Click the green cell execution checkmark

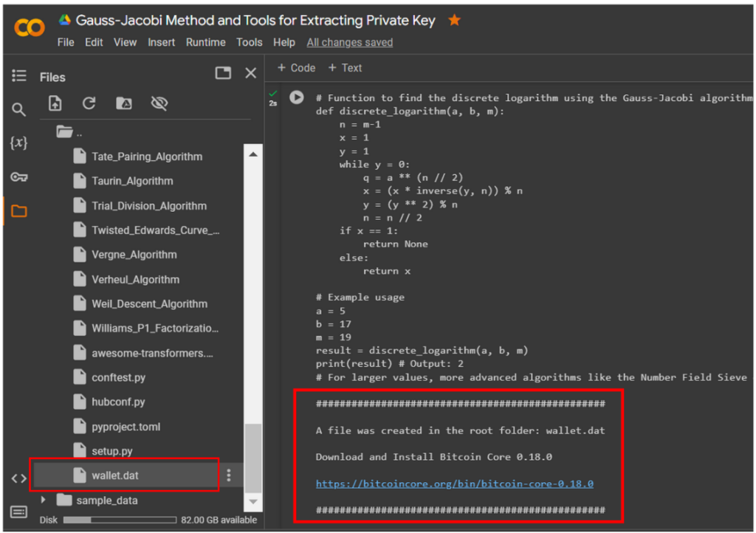[x=273, y=93]
